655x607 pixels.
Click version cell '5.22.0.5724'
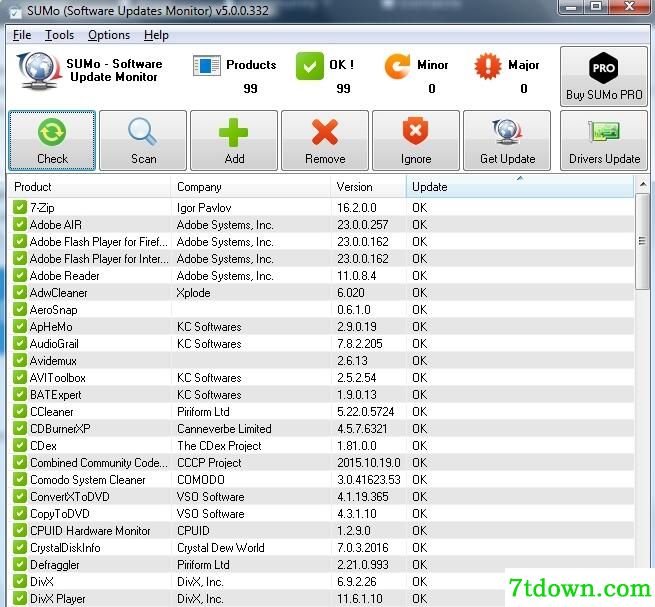[366, 411]
